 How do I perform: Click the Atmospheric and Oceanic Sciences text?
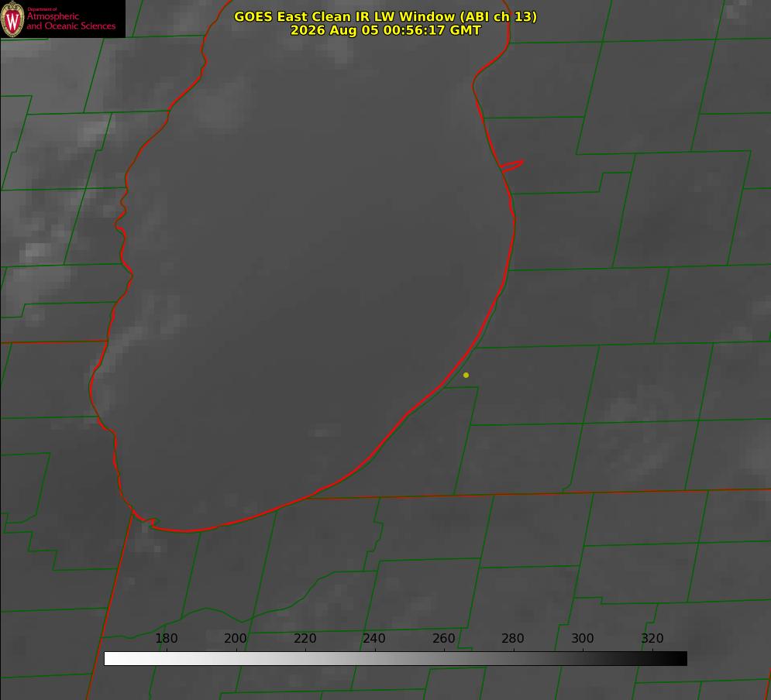[71, 21]
